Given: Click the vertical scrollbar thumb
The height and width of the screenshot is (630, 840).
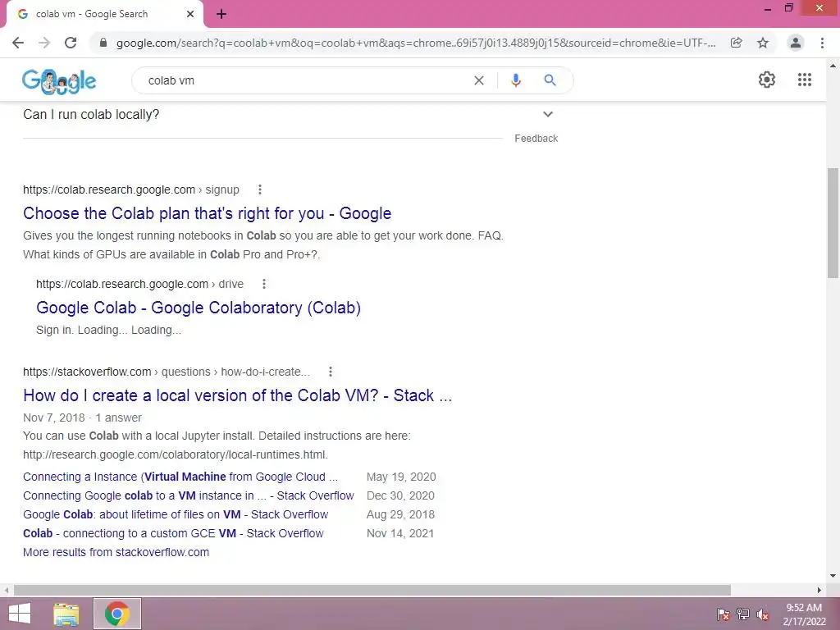Looking at the screenshot, I should [x=833, y=223].
